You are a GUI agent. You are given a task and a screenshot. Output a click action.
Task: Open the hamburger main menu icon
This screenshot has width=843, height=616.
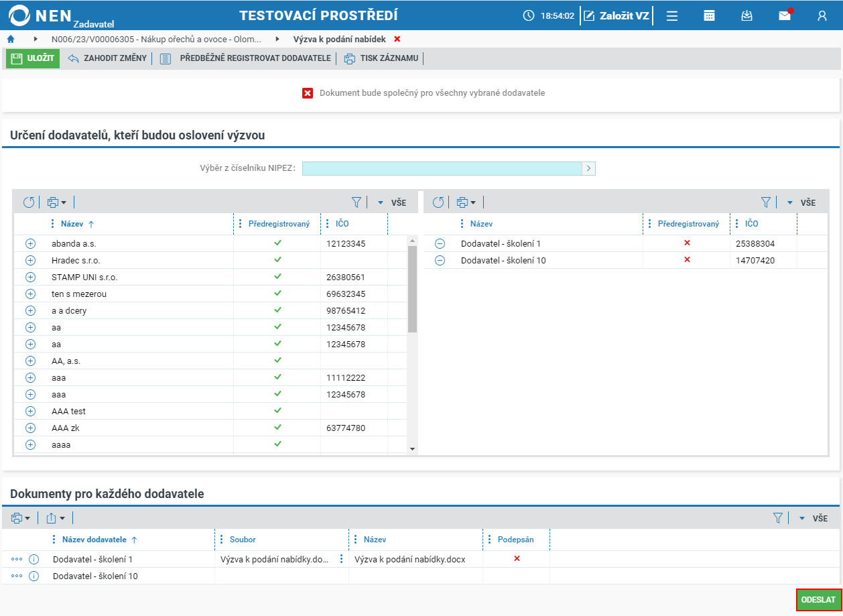pos(671,15)
